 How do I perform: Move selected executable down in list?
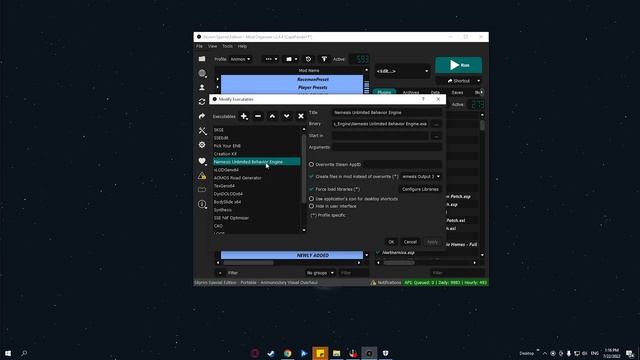click(287, 116)
